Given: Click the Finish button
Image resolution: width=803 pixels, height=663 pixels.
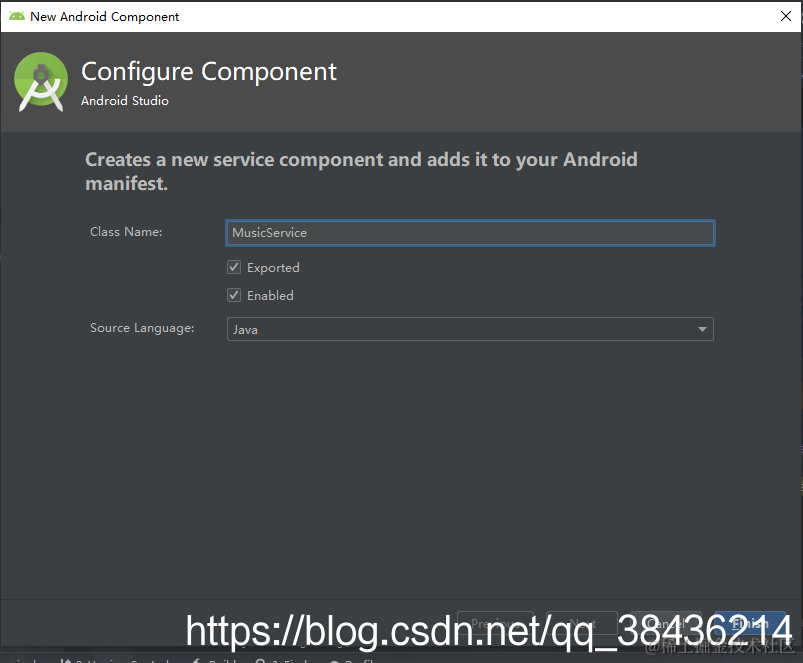Looking at the screenshot, I should 750,623.
